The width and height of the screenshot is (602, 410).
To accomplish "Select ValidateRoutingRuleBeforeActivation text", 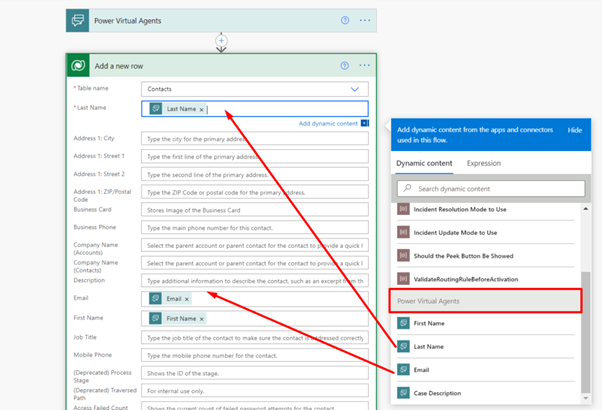I will tap(466, 279).
